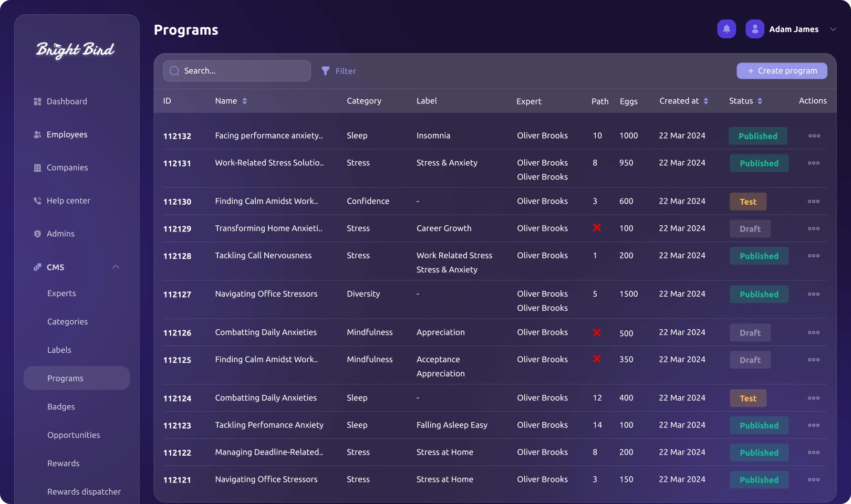Viewport: 851px width, 504px height.
Task: Sort the table by Name column
Action: pos(244,101)
